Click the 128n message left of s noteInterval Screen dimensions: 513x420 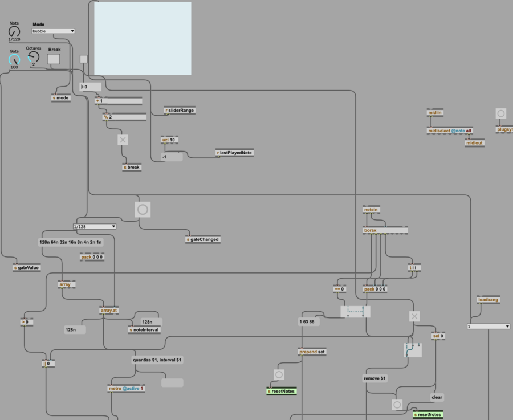[75, 330]
